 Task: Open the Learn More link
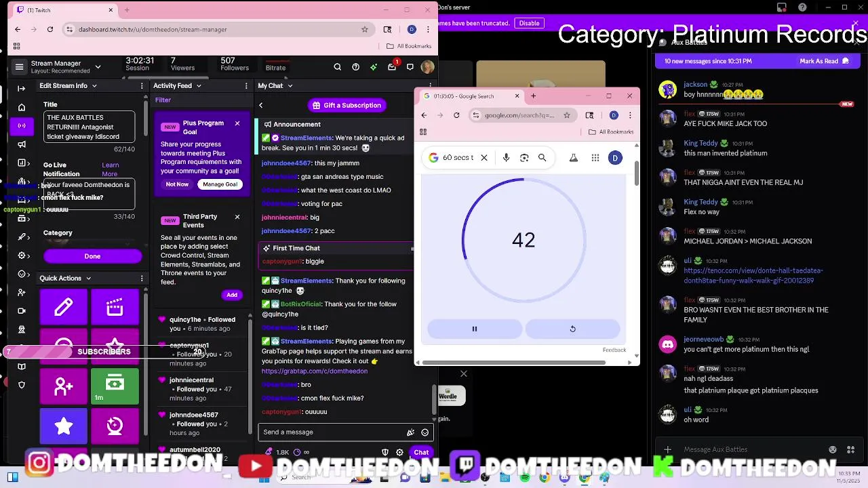(x=110, y=169)
